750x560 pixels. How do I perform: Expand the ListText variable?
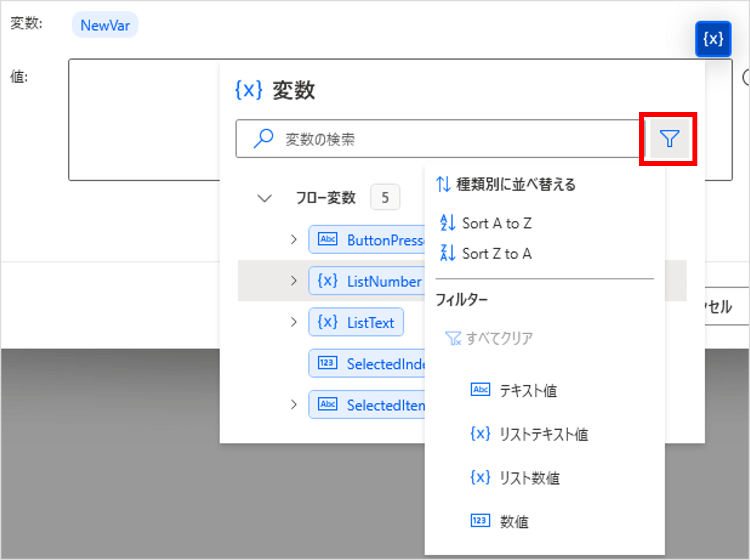294,322
